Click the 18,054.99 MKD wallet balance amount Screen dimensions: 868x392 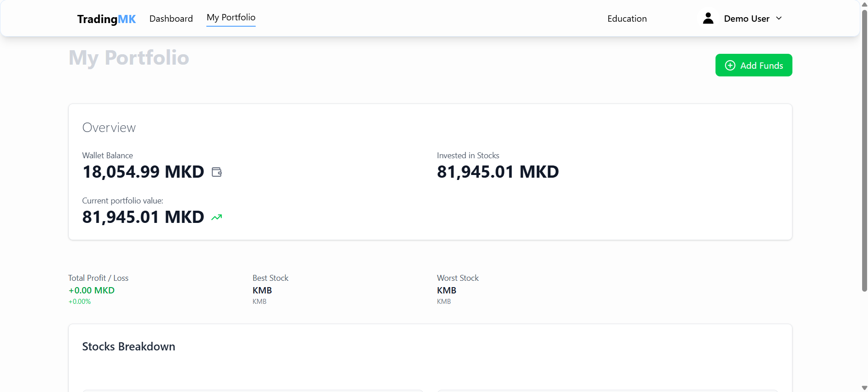(143, 172)
